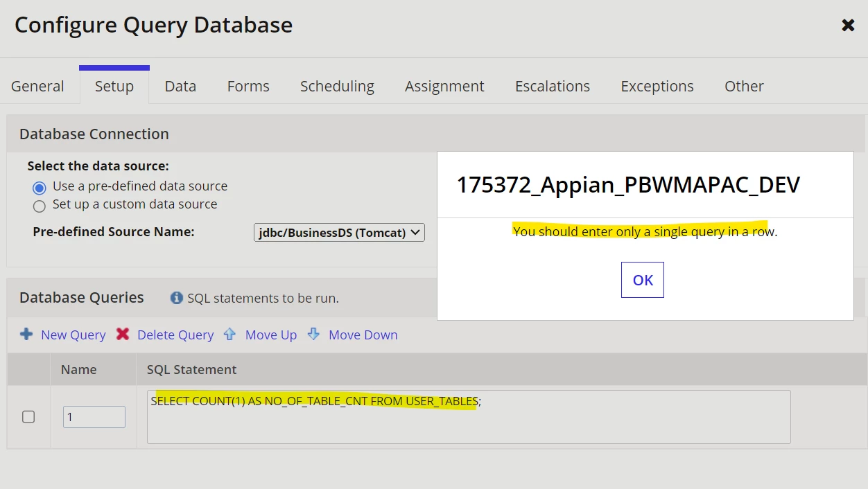This screenshot has width=868, height=489.
Task: Go to the Scheduling tab
Action: [337, 86]
